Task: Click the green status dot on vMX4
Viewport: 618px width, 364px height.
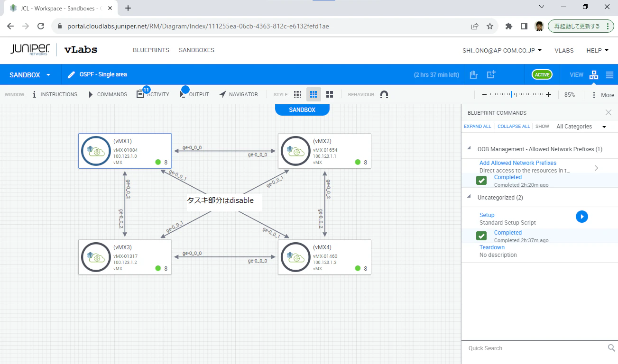Action: click(x=358, y=268)
